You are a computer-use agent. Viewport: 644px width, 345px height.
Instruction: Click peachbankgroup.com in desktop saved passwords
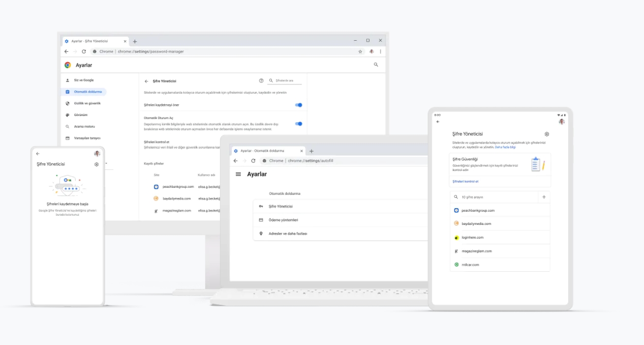point(178,187)
